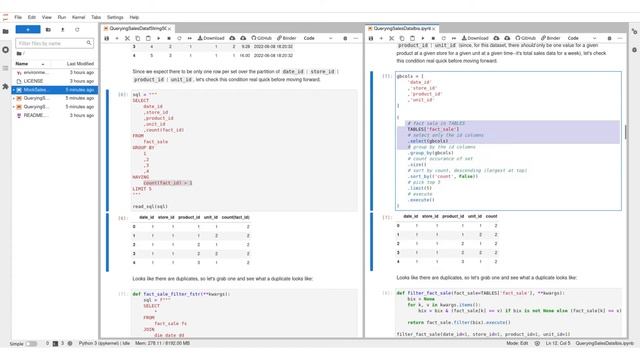
Task: Open the File Browser sidebar icon
Action: click(5, 31)
